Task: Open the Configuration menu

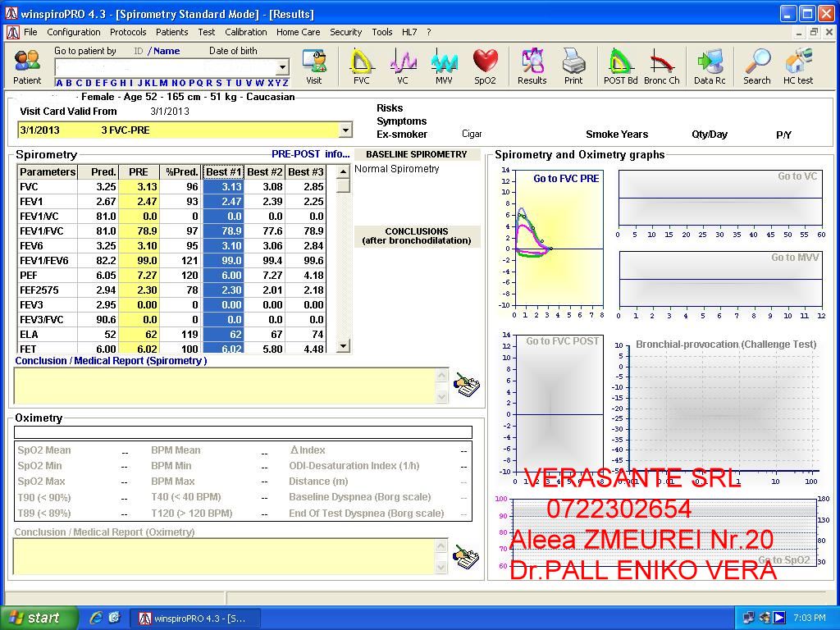Action: [x=73, y=32]
